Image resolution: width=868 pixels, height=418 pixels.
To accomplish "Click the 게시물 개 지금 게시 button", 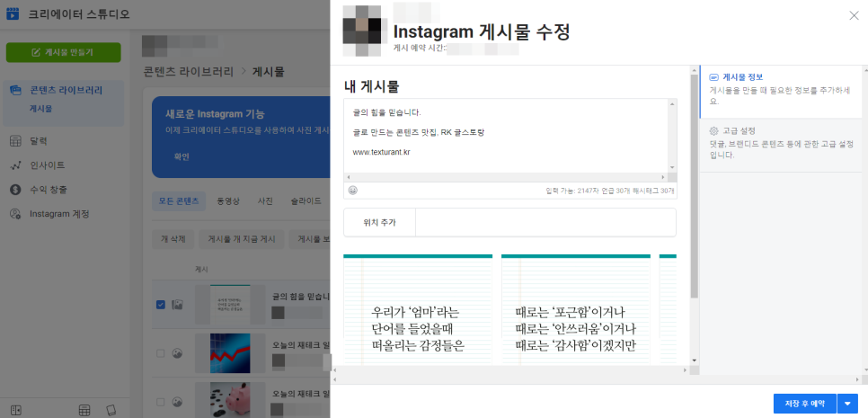I will pos(242,239).
